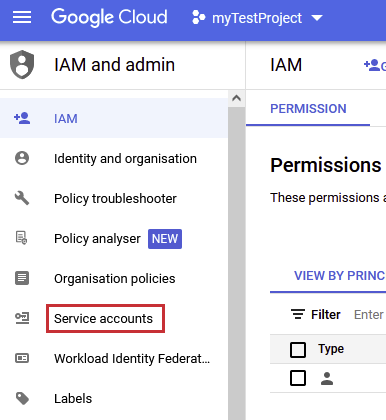The height and width of the screenshot is (420, 386).
Task: Click the Filter text input field
Action: 369,315
